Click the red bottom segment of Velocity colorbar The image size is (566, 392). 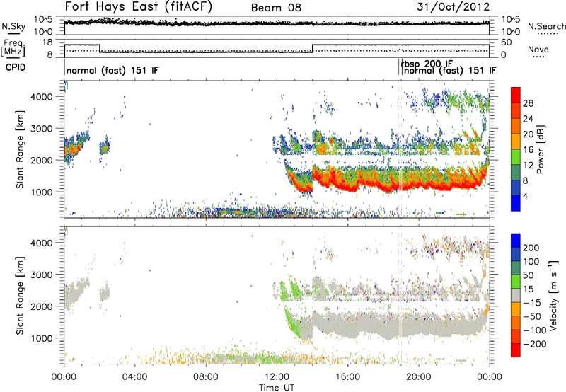(516, 350)
